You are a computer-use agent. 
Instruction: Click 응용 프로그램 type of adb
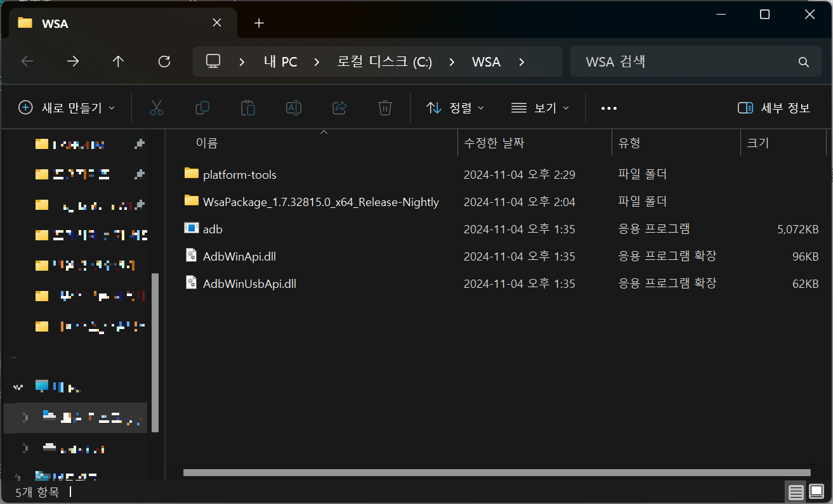[x=654, y=228]
